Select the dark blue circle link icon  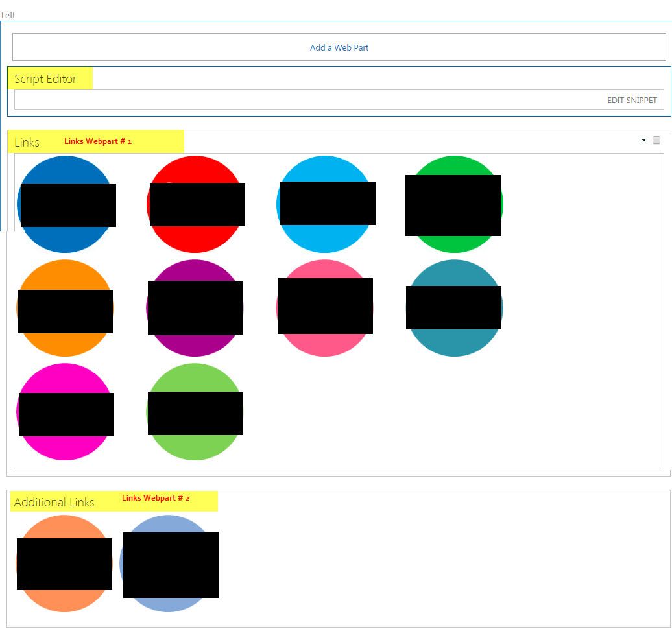(x=66, y=204)
